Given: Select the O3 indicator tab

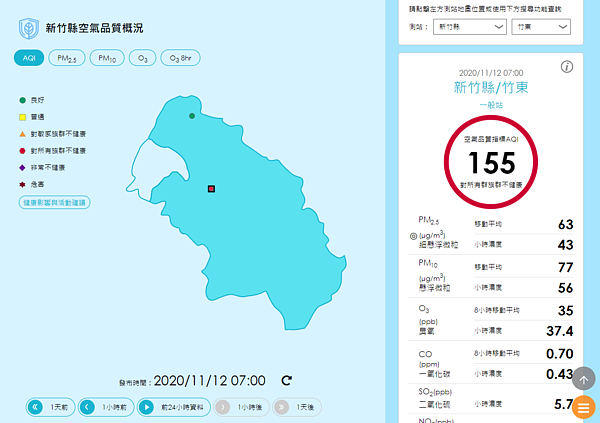Looking at the screenshot, I should 143,58.
